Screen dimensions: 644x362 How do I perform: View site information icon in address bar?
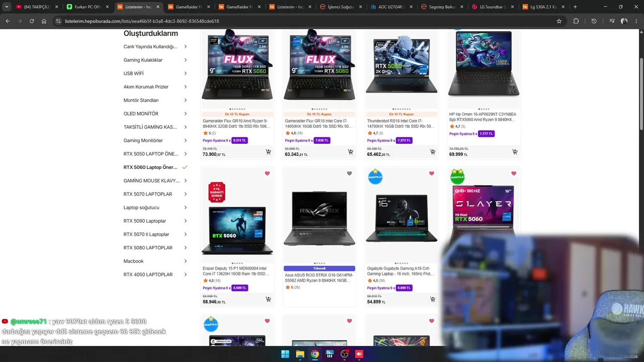coord(58,21)
